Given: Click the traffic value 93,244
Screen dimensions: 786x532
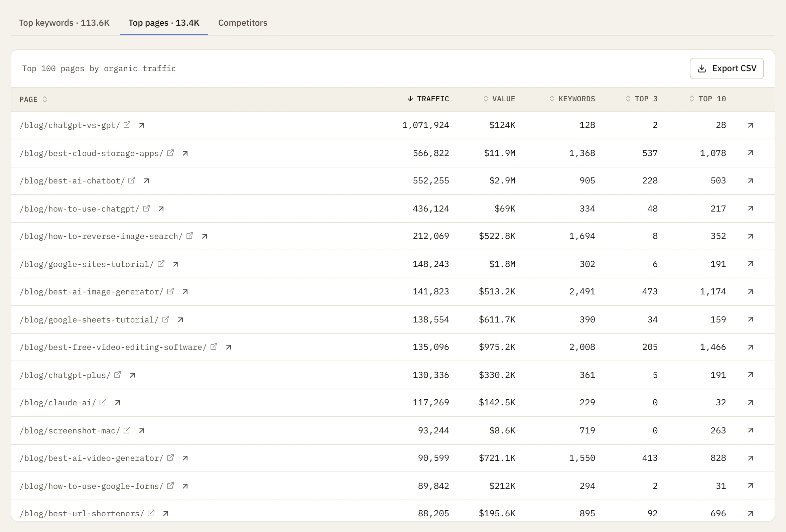Looking at the screenshot, I should pyautogui.click(x=433, y=430).
